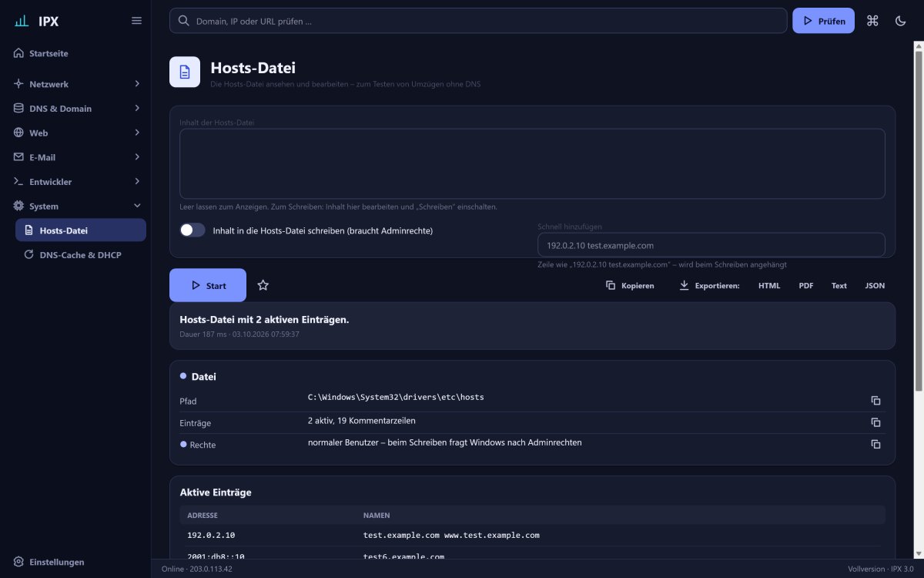The width and height of the screenshot is (924, 578).
Task: Click the Prüfen button
Action: (x=823, y=21)
